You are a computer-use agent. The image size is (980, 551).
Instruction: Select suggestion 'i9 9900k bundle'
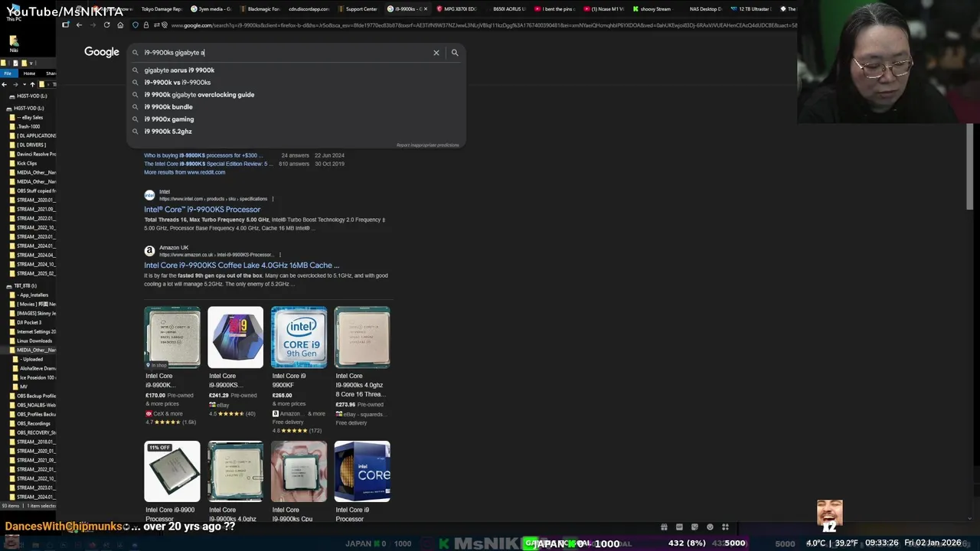click(168, 106)
